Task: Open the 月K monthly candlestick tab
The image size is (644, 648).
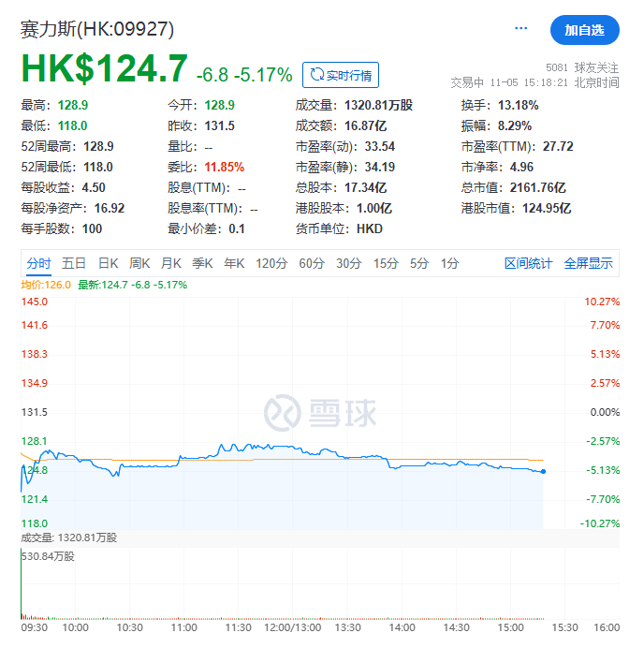Action: pos(170,264)
